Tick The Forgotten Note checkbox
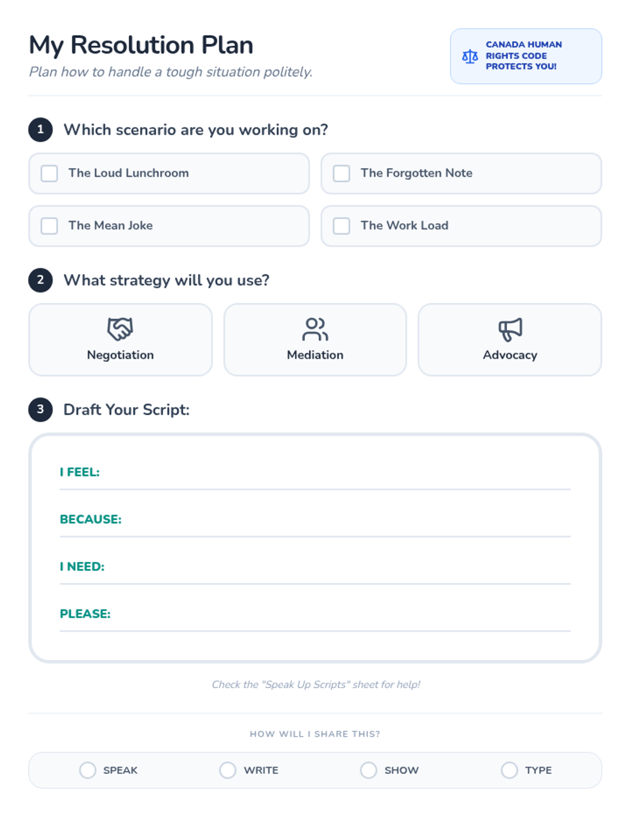 pyautogui.click(x=342, y=173)
